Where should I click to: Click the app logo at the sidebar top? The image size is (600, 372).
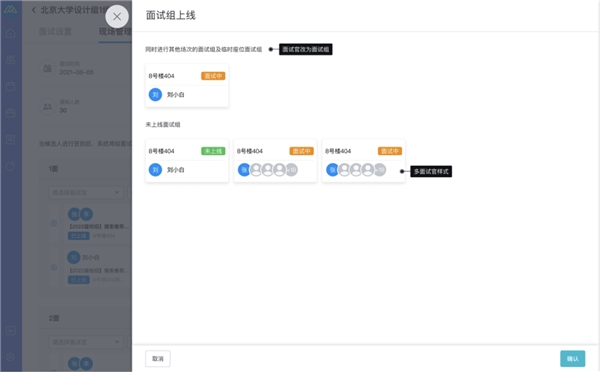coord(11,9)
